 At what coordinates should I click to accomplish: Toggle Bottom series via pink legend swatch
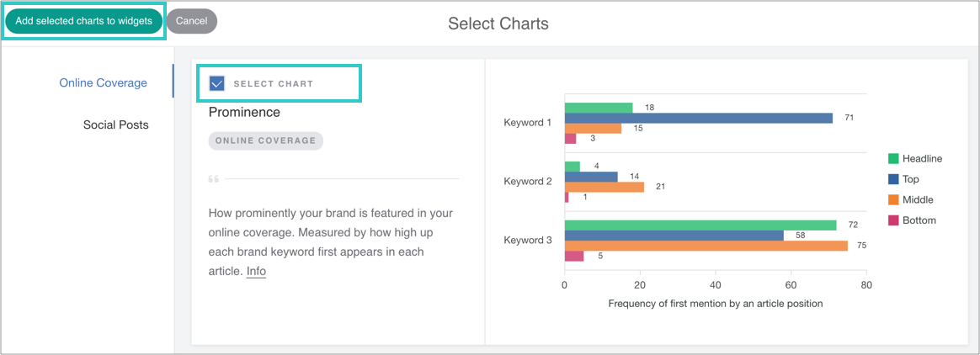[894, 220]
